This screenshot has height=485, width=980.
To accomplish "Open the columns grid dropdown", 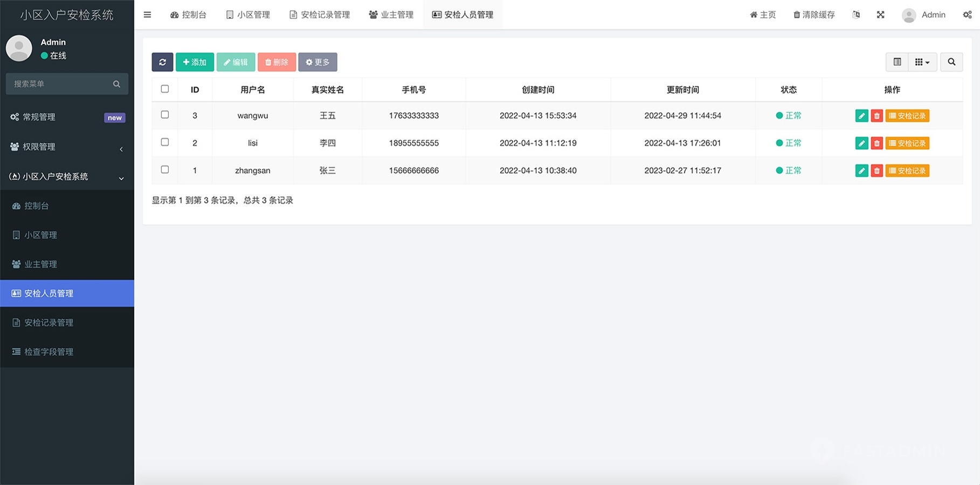I will 922,62.
